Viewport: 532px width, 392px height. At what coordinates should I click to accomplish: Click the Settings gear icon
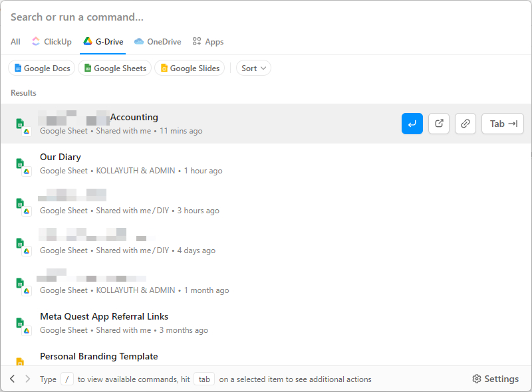[477, 379]
